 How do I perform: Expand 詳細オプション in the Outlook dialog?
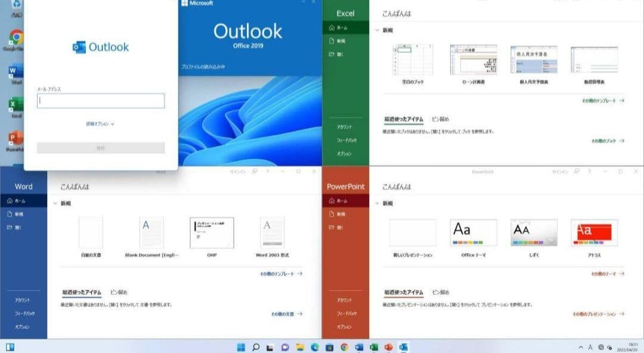pyautogui.click(x=100, y=124)
